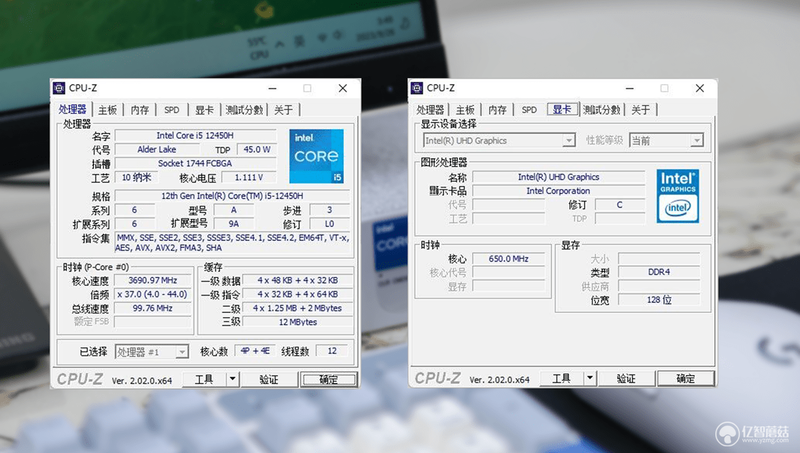This screenshot has width=800, height=453.
Task: Minimize the right CPU-Z window
Action: point(630,88)
